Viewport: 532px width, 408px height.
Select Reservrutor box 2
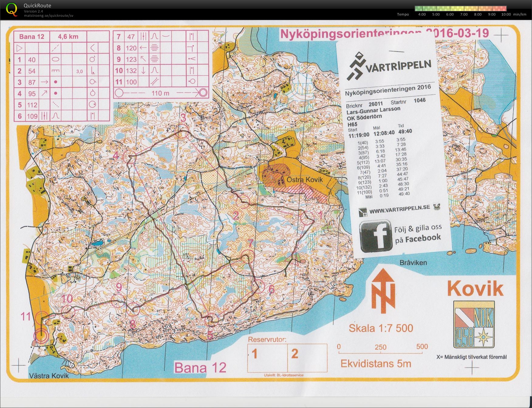pos(307,358)
